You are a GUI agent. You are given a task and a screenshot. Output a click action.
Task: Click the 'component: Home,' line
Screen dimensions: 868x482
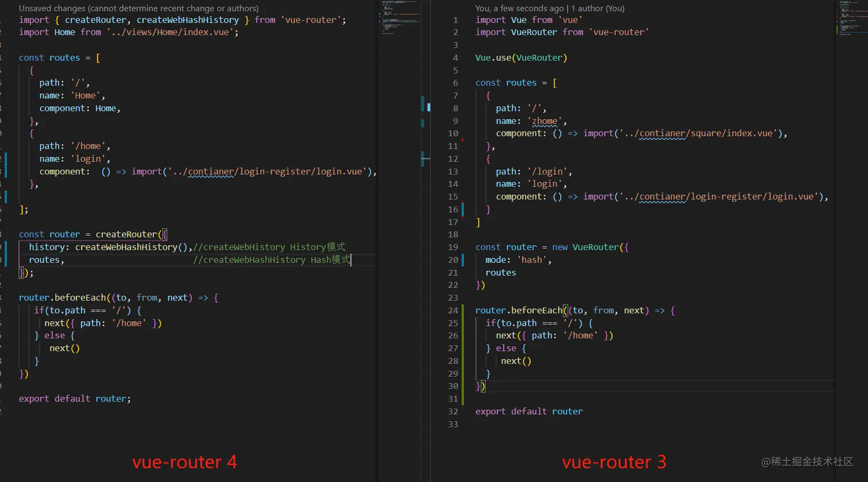coord(80,108)
